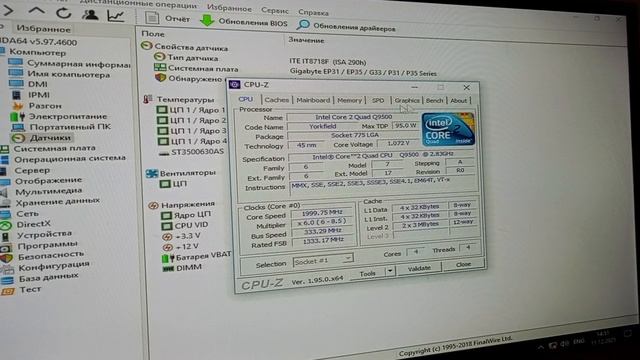
Task: Open the graph toolbar icon in AIDA64
Action: pos(116,16)
